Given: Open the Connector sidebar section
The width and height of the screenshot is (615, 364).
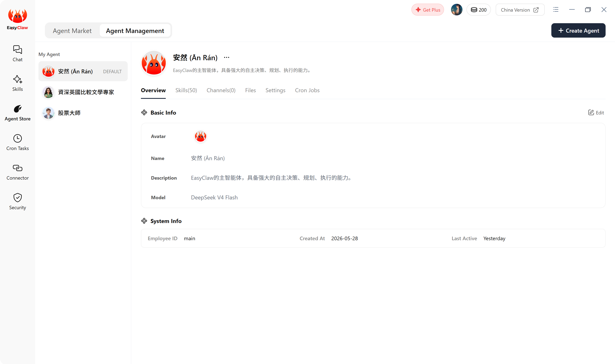Looking at the screenshot, I should coord(17,172).
